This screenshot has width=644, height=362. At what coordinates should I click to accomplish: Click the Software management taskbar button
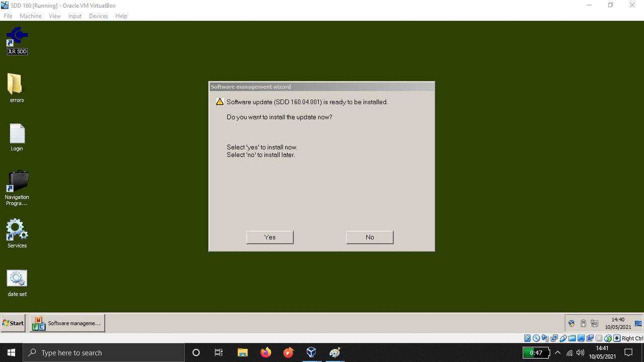point(67,323)
